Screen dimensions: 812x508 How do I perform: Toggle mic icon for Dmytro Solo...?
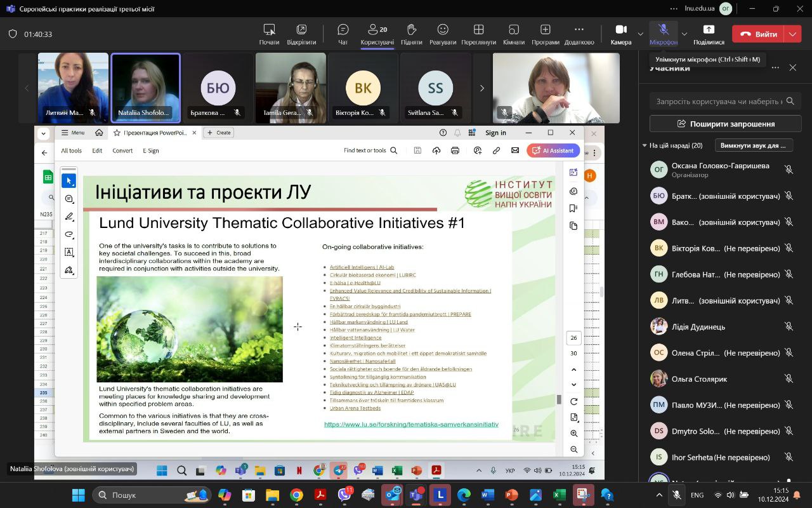click(789, 431)
